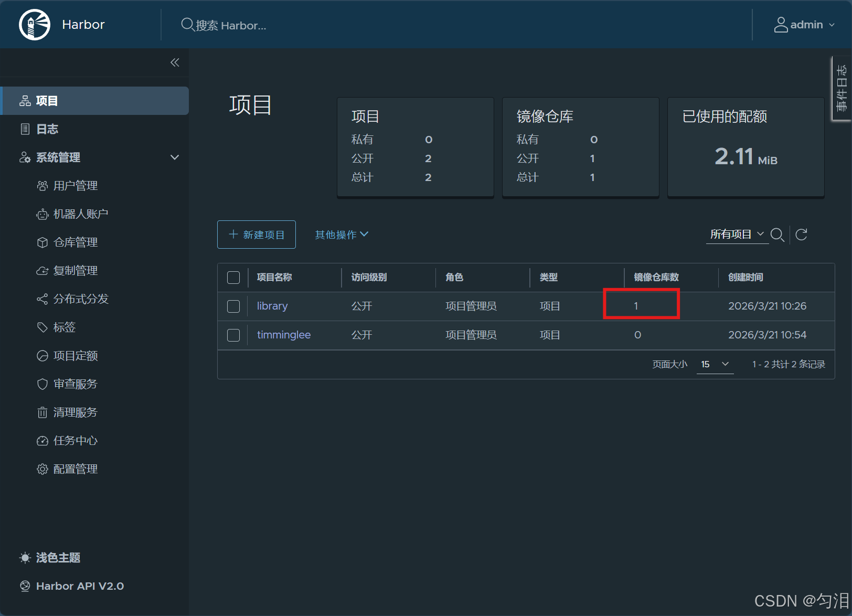Collapse the sidebar with double-chevron icon
This screenshot has height=616, width=852.
point(175,63)
